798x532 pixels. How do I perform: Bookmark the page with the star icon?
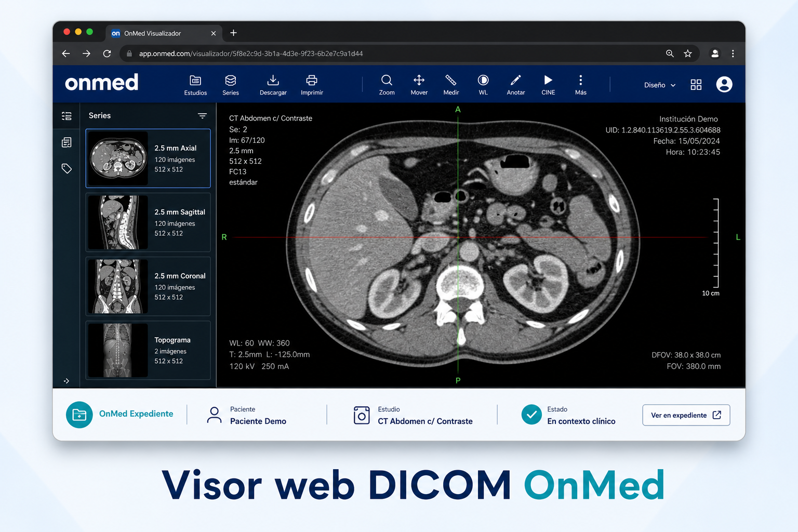point(688,54)
